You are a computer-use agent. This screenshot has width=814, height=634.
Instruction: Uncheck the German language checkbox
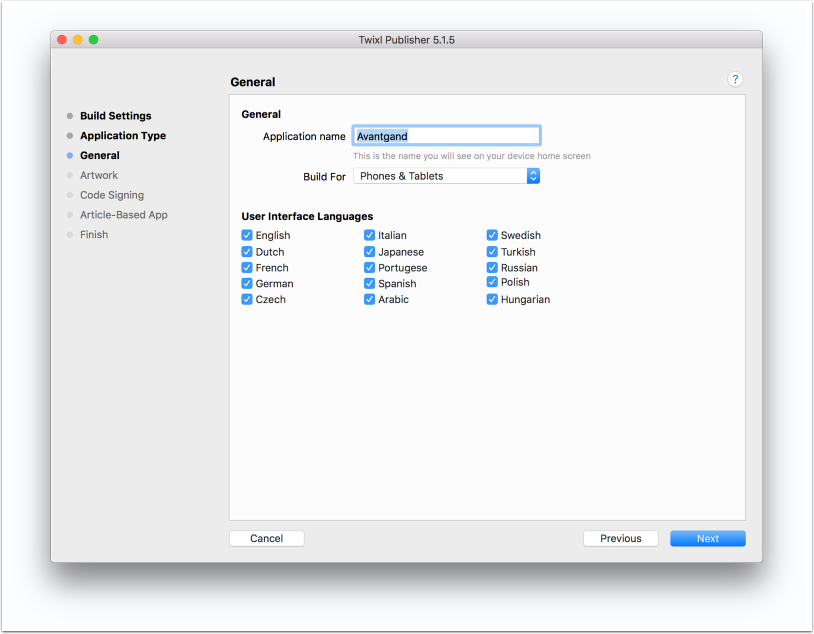pyautogui.click(x=247, y=284)
